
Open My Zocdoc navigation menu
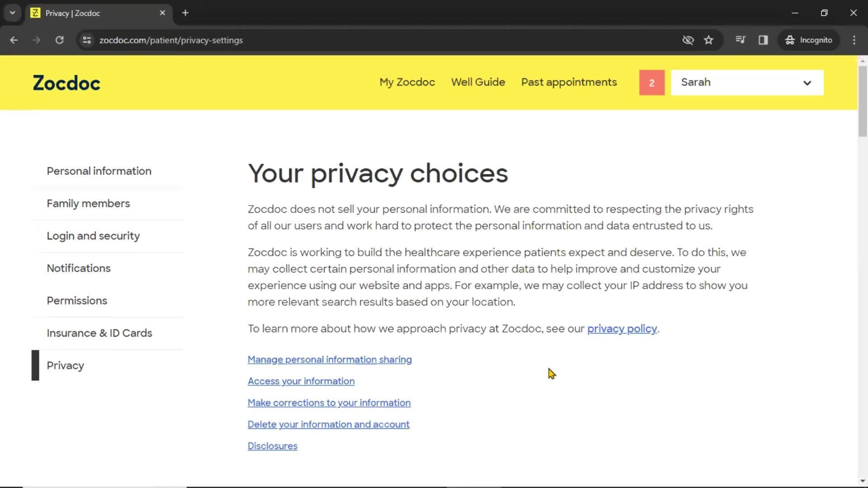[x=407, y=82]
